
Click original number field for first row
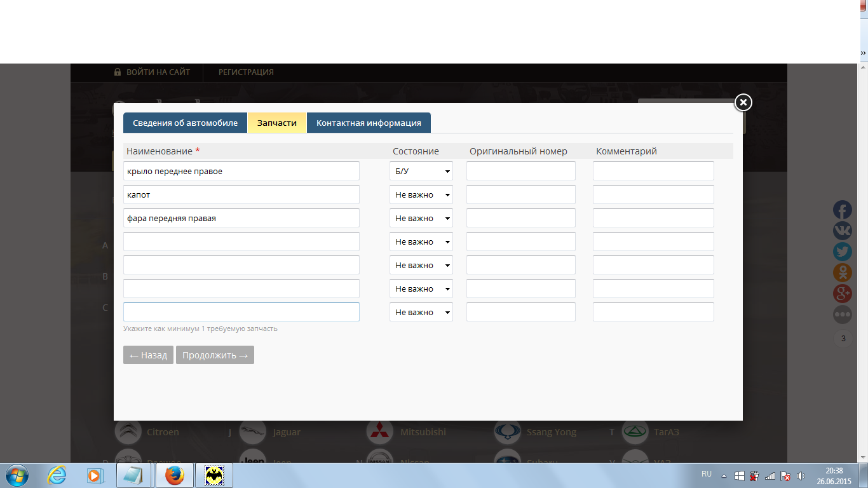(x=520, y=172)
